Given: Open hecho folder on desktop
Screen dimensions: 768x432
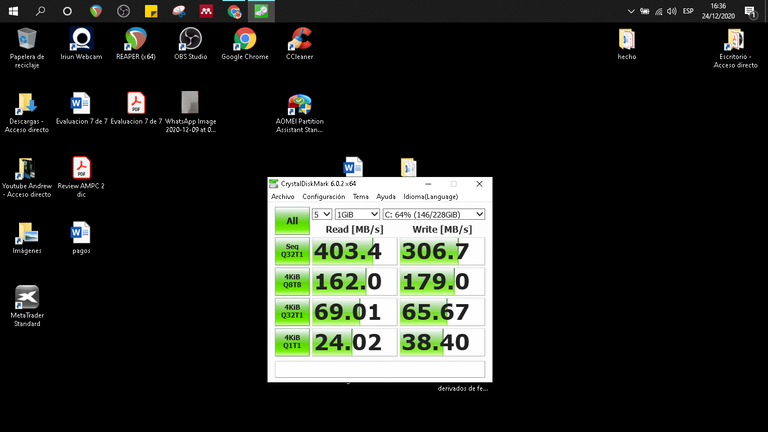Looking at the screenshot, I should point(627,44).
